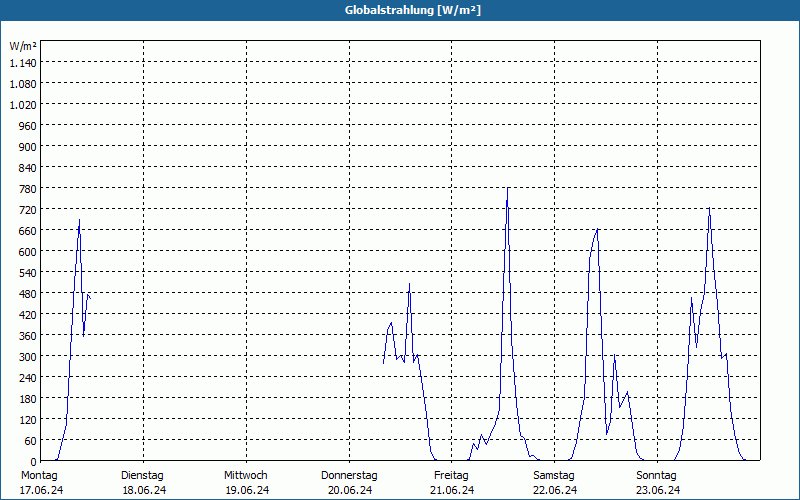Click the Globalstrahlung [W/m²] chart title
Image resolution: width=800 pixels, height=500 pixels.
point(412,10)
